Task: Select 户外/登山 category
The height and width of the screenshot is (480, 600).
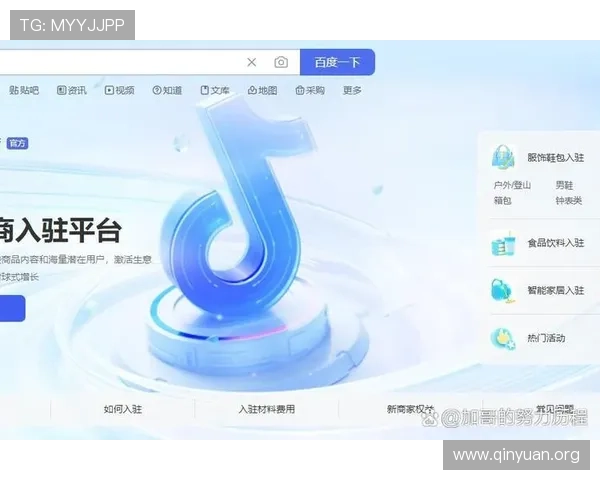Action: [x=512, y=185]
